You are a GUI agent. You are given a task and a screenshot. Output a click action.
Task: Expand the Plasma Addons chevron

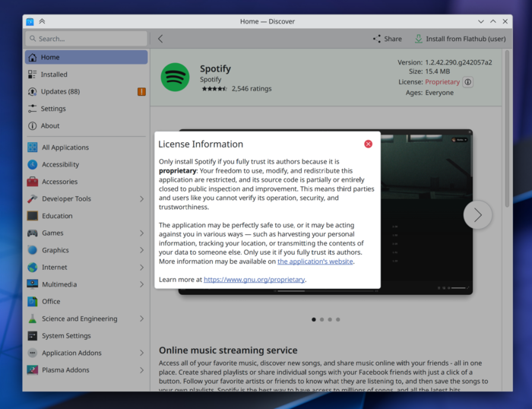coord(142,370)
